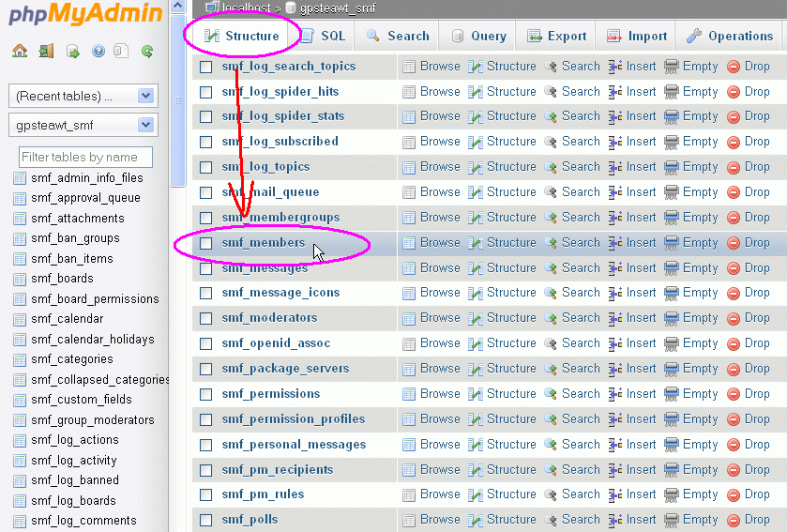Go to phpMyAdmin home icon
This screenshot has height=532, width=787.
tap(20, 52)
